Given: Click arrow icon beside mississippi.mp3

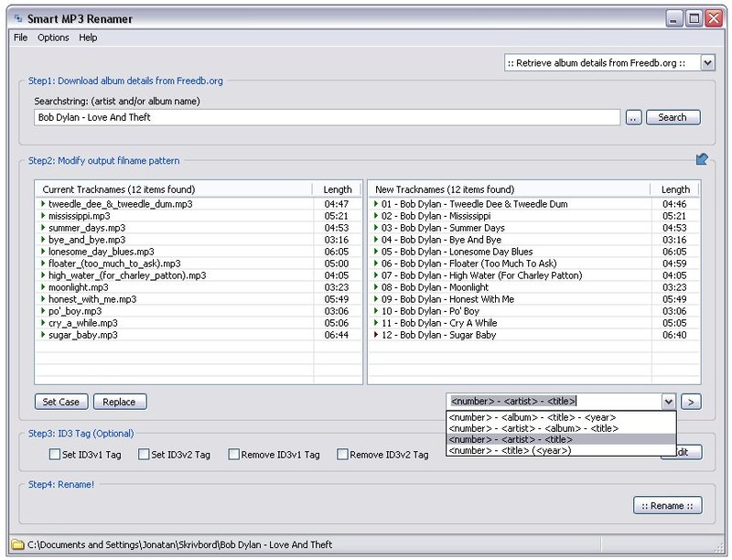Looking at the screenshot, I should click(x=43, y=216).
